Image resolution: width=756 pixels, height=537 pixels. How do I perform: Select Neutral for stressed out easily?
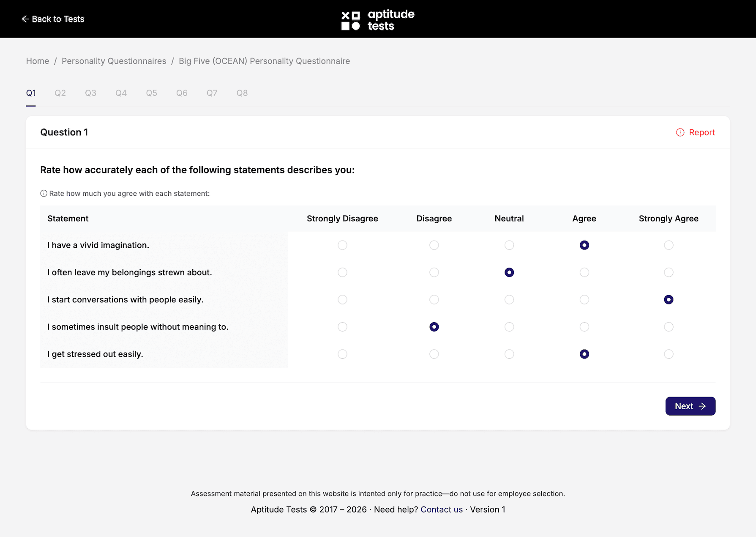509,354
